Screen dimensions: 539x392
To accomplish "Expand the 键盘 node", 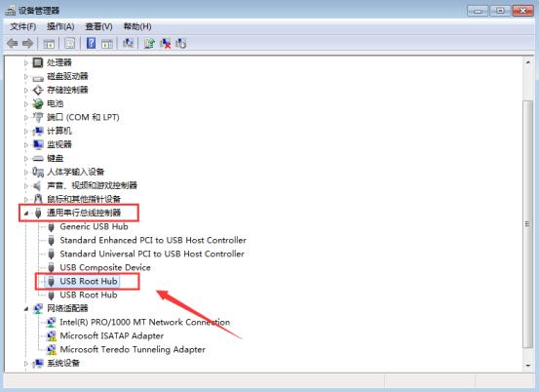I will pos(25,159).
